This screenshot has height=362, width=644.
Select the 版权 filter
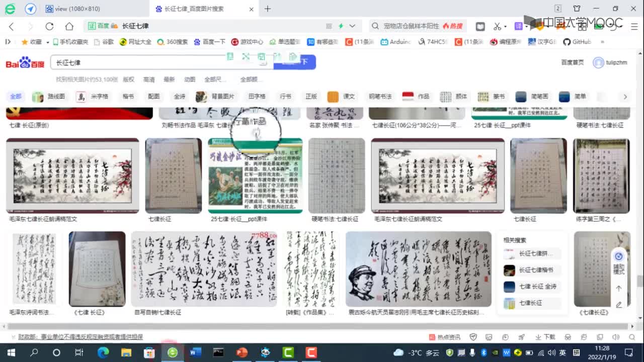tap(129, 79)
